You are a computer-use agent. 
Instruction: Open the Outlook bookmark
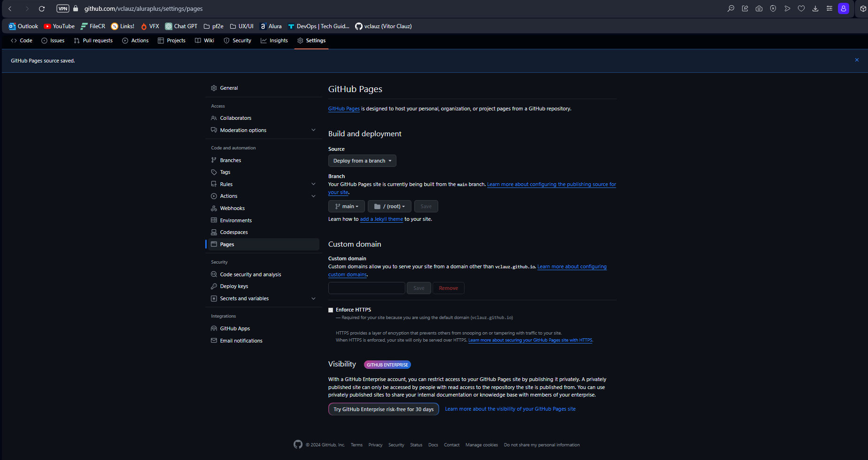[23, 26]
